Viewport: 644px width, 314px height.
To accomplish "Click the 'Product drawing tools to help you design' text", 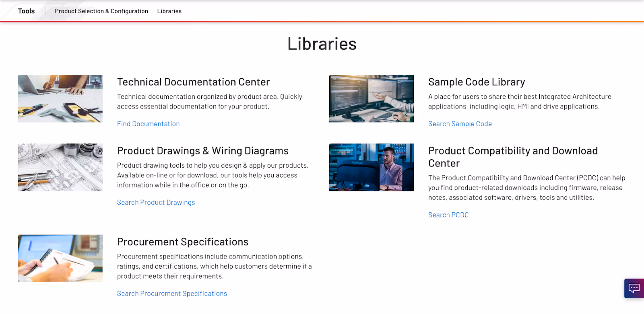I will tap(213, 175).
